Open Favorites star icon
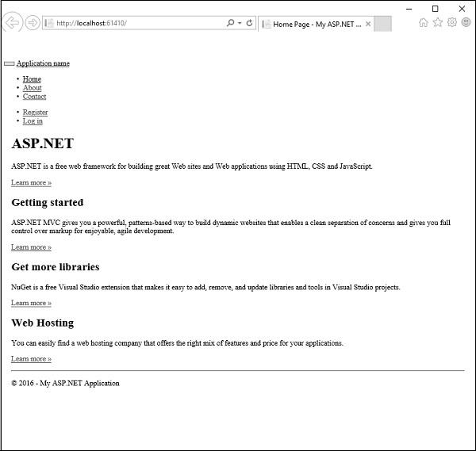Screen dimensions: 476x451 pos(437,22)
